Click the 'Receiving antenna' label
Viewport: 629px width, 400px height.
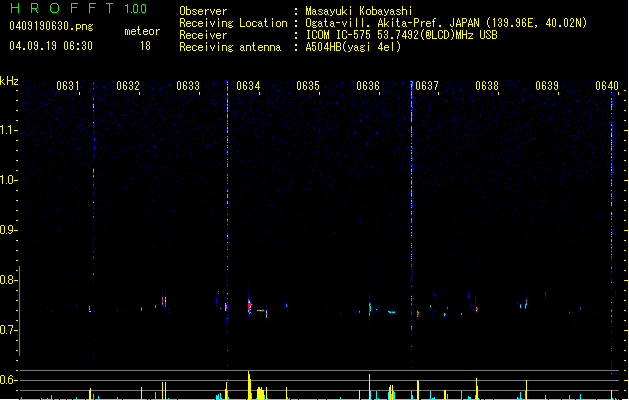(x=230, y=47)
